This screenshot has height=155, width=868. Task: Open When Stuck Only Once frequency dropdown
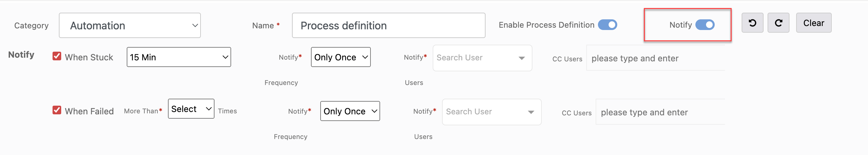341,57
